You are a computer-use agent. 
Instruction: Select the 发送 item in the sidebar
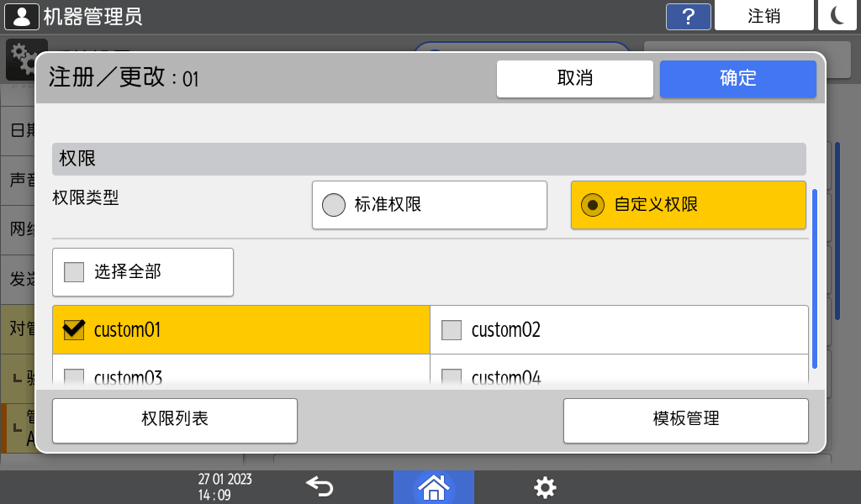pos(18,279)
